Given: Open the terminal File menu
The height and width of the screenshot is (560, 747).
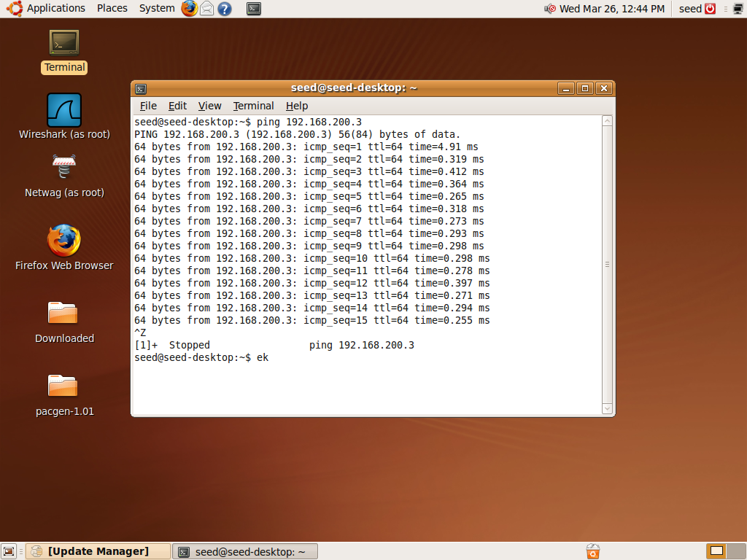Looking at the screenshot, I should (148, 106).
